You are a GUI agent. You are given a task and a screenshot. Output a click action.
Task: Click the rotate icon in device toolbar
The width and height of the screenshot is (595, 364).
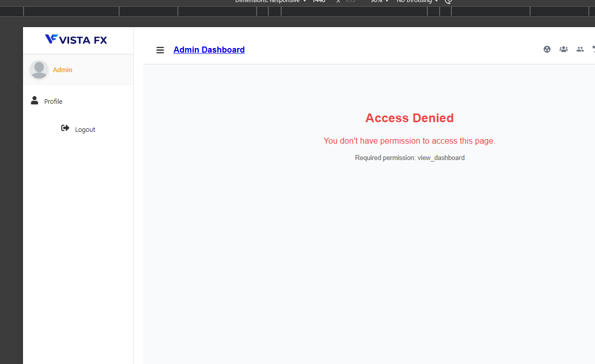[448, 2]
